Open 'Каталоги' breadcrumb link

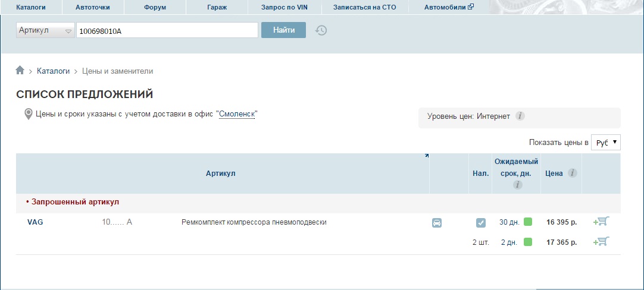[53, 71]
